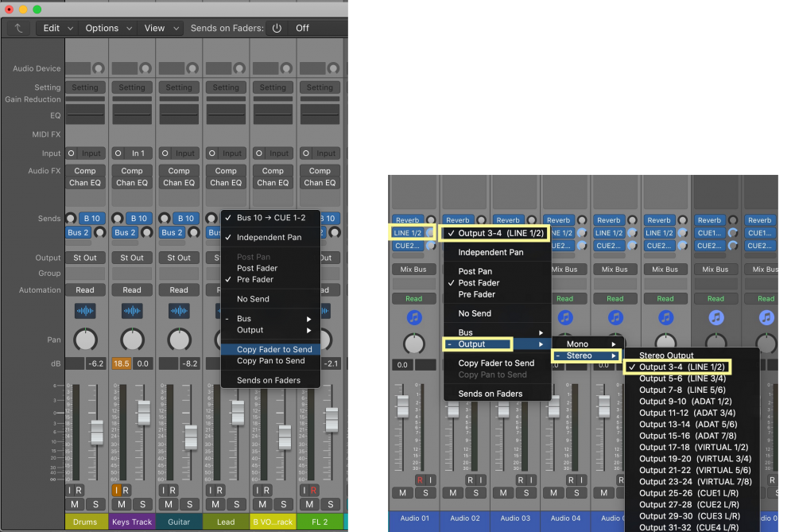Click the Drums track waveform icon

click(x=85, y=311)
